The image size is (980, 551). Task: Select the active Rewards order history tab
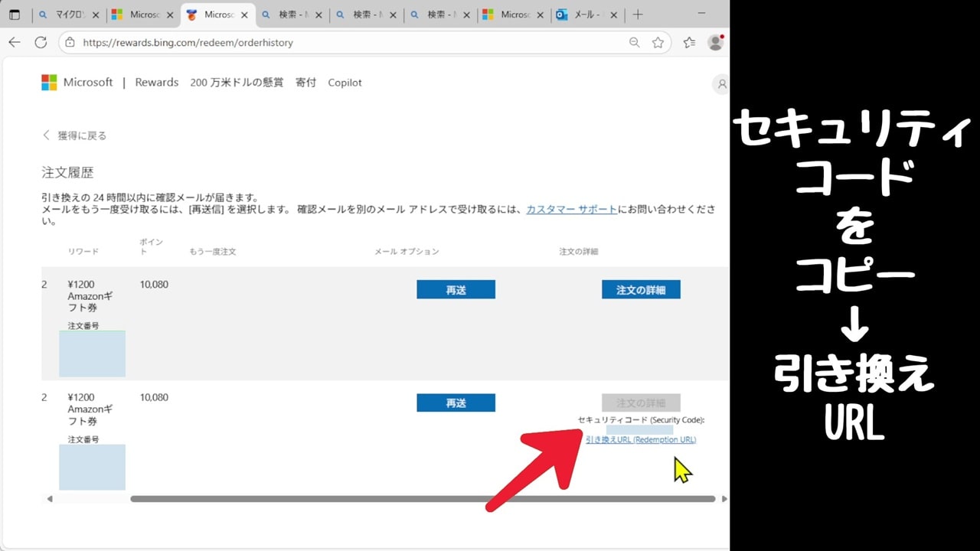click(x=218, y=15)
